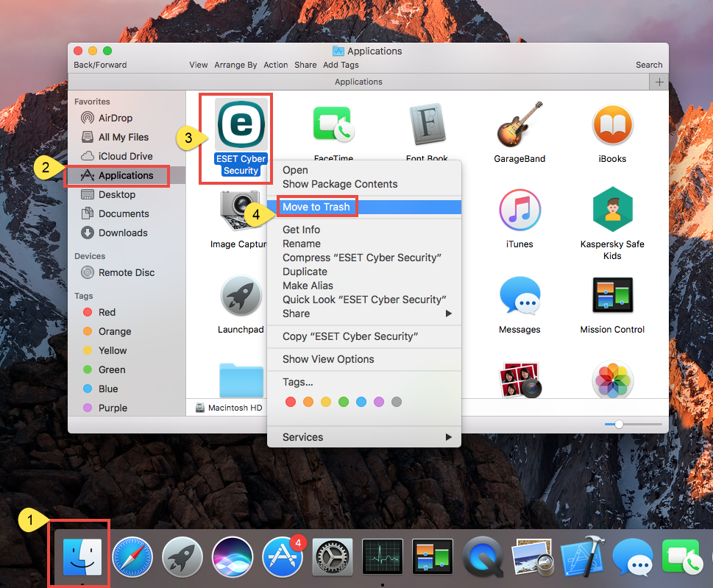Open Mission Control from Applications folder
This screenshot has width=713, height=588.
pyautogui.click(x=612, y=294)
